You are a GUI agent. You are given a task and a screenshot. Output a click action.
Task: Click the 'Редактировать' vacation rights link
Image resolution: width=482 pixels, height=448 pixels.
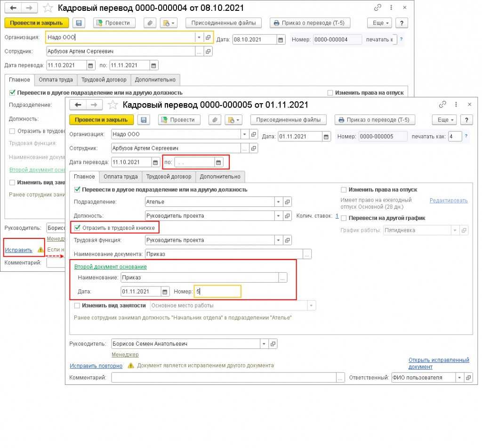(x=448, y=201)
